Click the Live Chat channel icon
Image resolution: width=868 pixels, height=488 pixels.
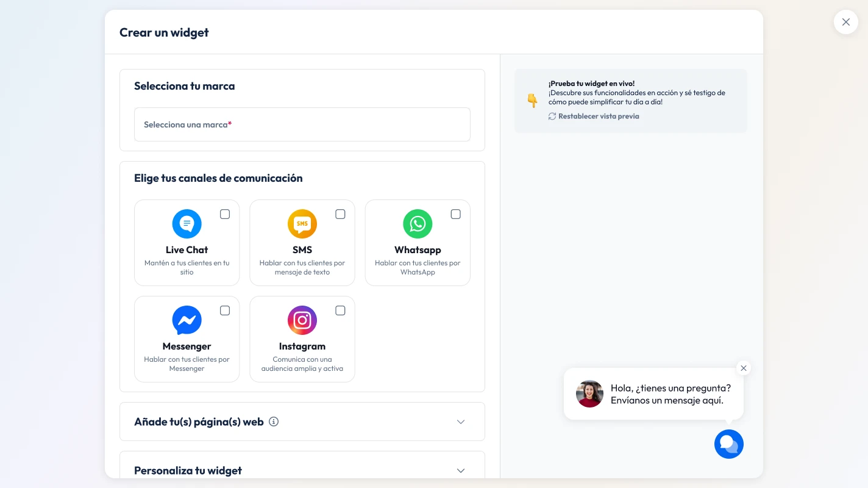coord(187,224)
